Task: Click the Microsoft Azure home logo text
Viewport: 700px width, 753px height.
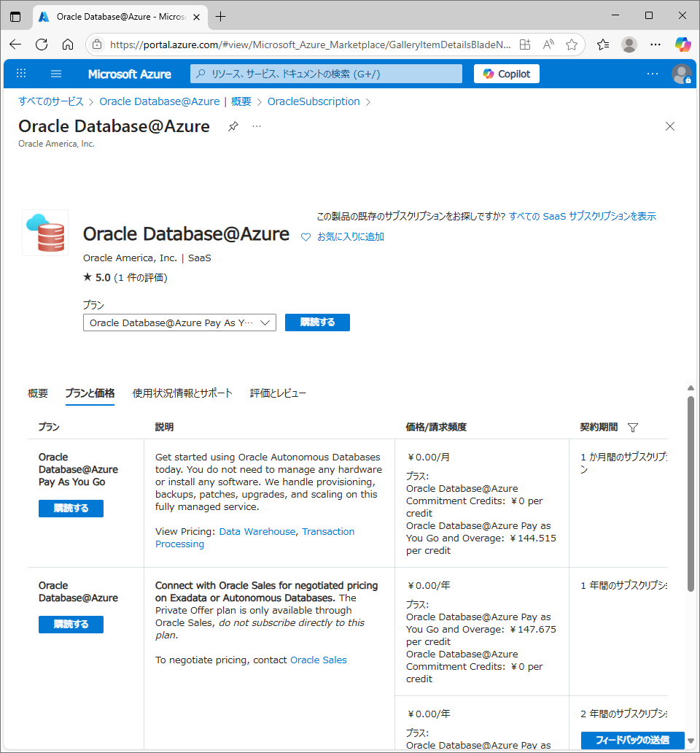Action: (130, 74)
